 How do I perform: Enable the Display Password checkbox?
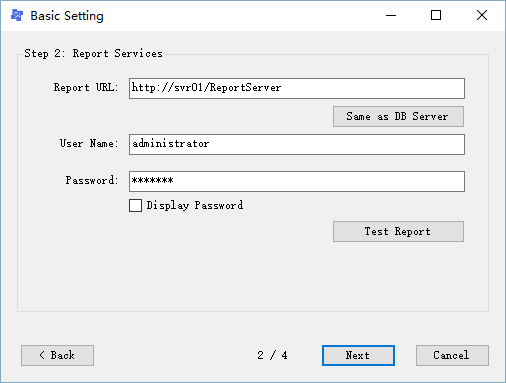coord(135,205)
